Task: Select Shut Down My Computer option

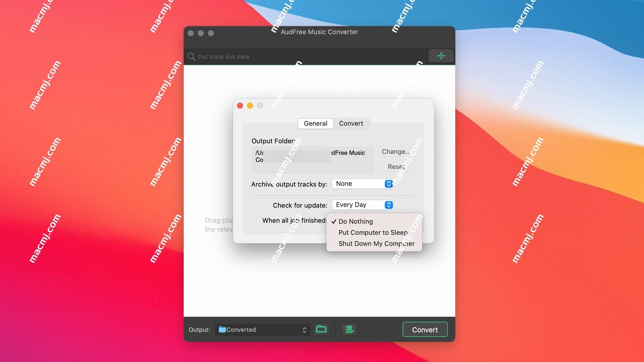Action: pos(376,244)
